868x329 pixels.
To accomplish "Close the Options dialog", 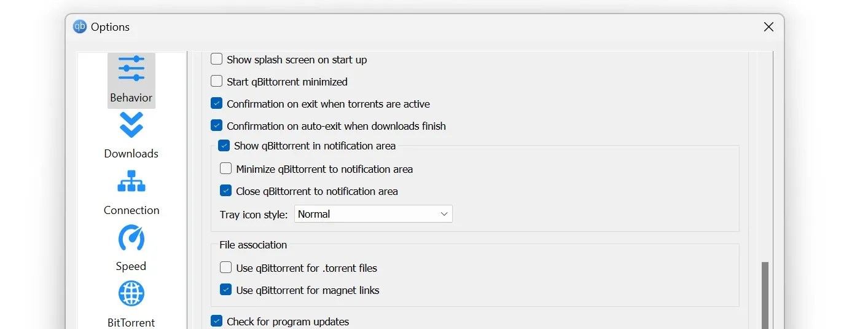I will coord(768,27).
